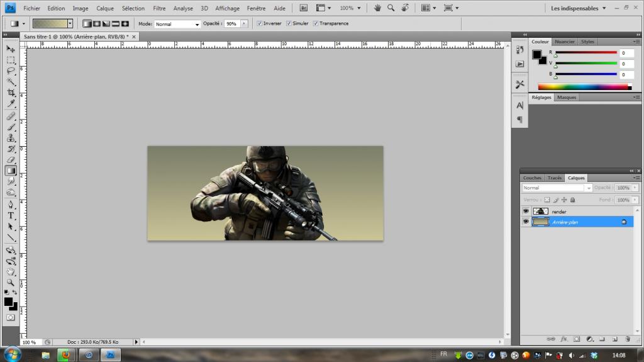This screenshot has height=362, width=644.
Task: Open the Filtre menu
Action: [159, 8]
